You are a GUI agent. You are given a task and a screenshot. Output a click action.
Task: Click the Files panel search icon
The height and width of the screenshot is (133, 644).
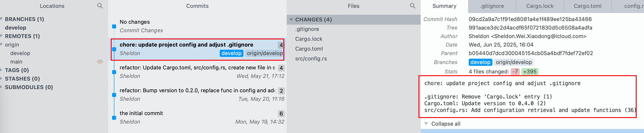(x=412, y=6)
